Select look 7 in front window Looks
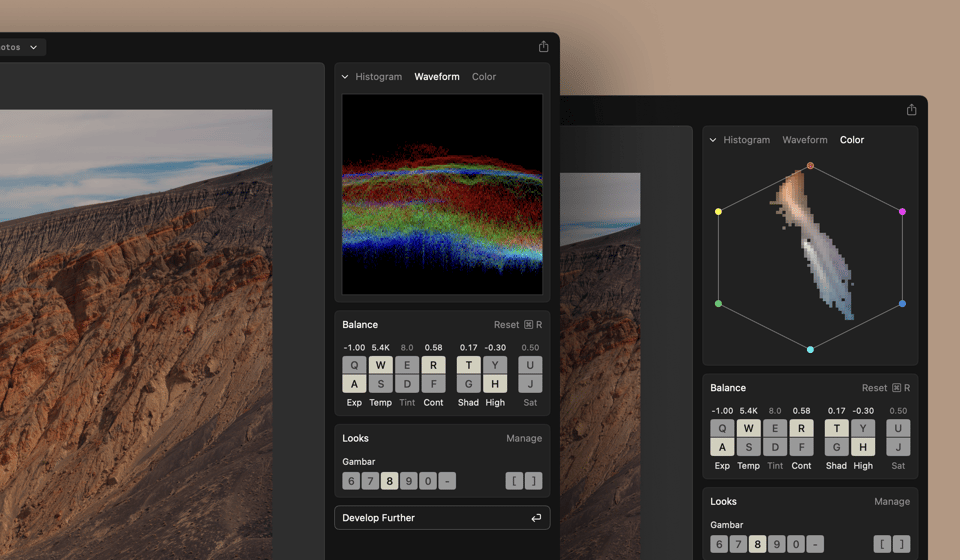The image size is (960, 560). 370,481
